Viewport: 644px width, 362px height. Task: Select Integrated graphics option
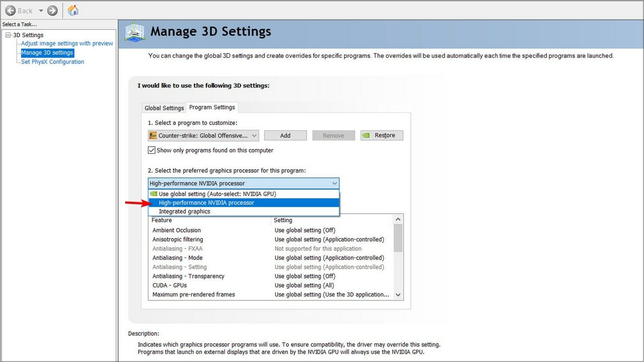pos(244,212)
